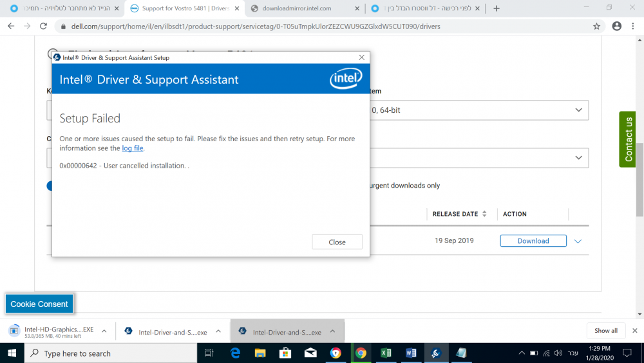The image size is (644, 363).
Task: Click the scrollbar down arrow
Action: point(639,315)
